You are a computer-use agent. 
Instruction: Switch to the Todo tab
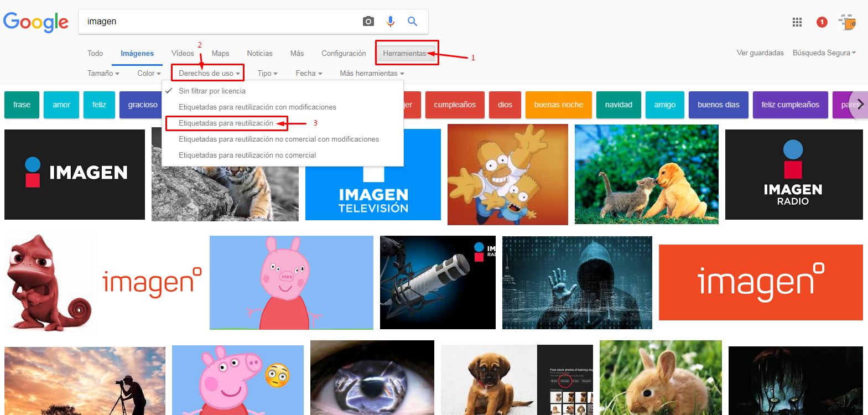(x=95, y=54)
